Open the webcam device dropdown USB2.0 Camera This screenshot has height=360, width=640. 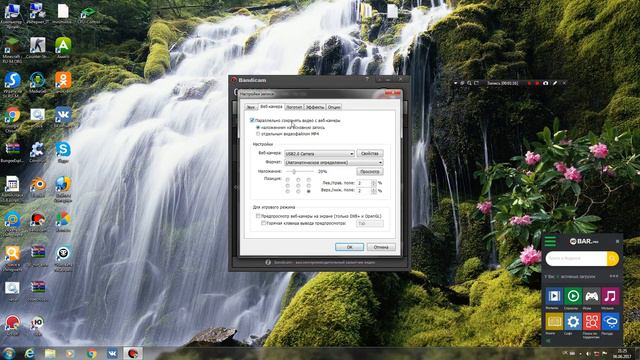coord(319,153)
